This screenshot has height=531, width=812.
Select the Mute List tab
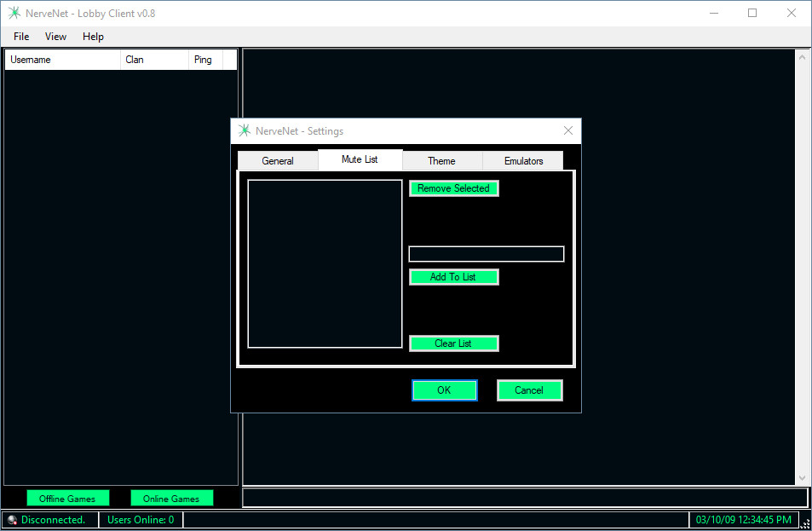click(x=360, y=159)
